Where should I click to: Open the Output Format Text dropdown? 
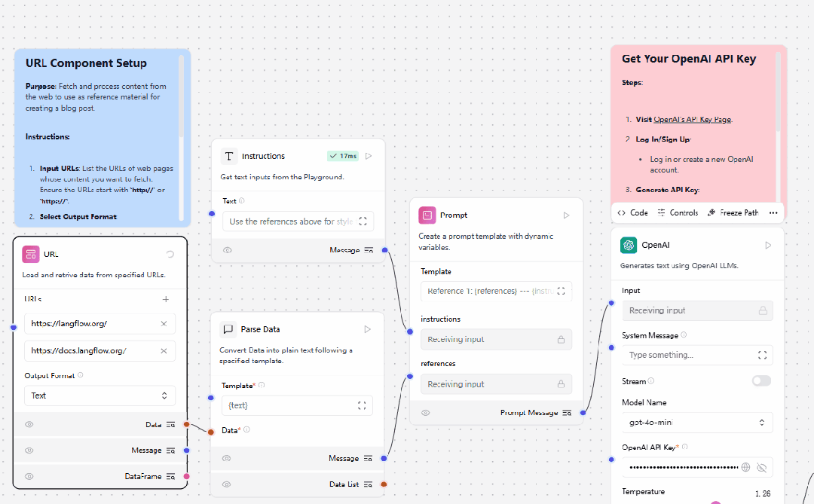click(99, 396)
